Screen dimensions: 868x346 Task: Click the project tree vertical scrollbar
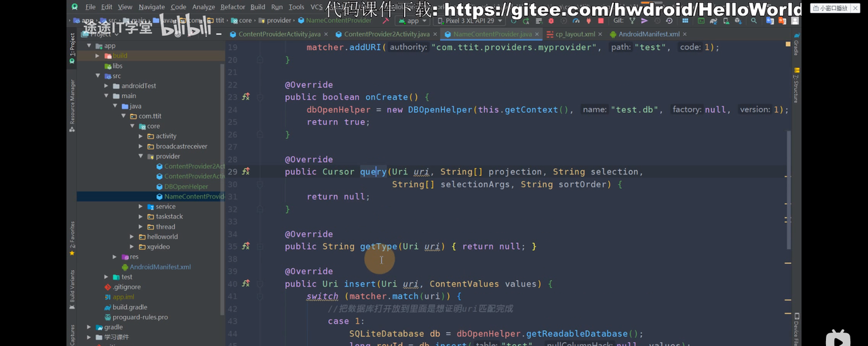pyautogui.click(x=222, y=190)
